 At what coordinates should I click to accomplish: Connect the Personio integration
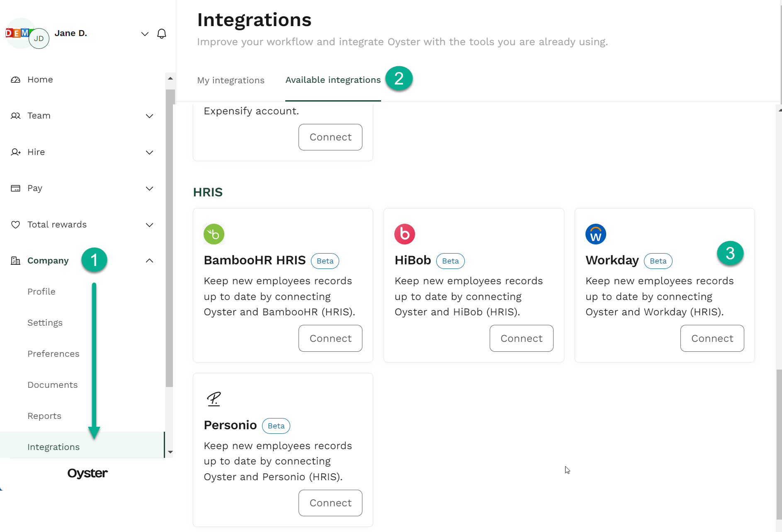pos(330,503)
